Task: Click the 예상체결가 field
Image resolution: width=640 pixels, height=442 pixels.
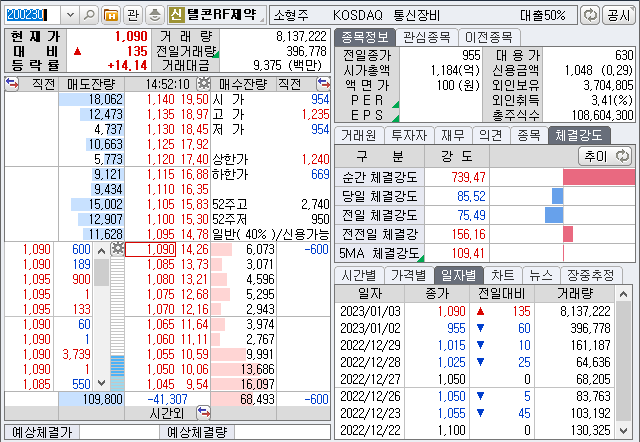Action: (119, 432)
